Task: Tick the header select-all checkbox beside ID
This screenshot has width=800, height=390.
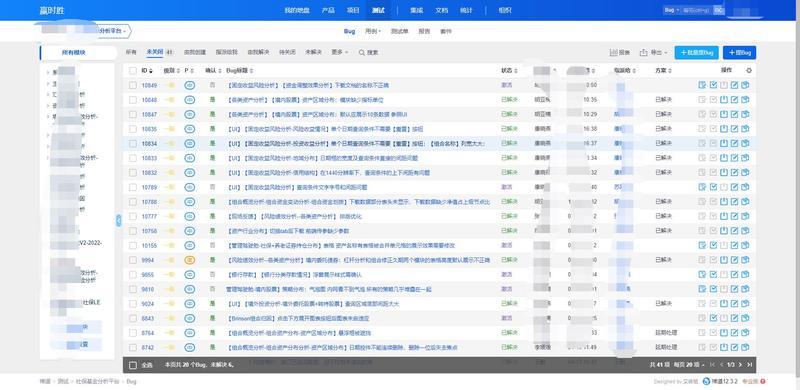Action: pyautogui.click(x=133, y=70)
